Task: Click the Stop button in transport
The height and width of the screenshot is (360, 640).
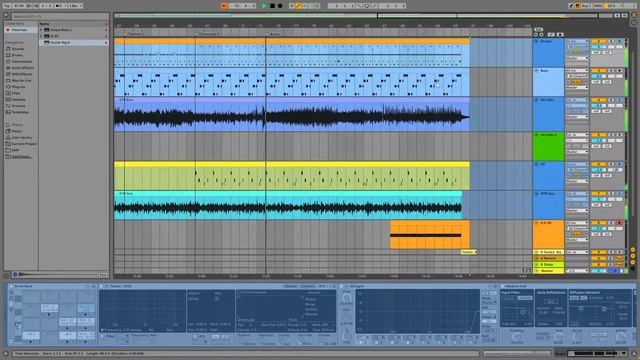Action: tap(272, 6)
